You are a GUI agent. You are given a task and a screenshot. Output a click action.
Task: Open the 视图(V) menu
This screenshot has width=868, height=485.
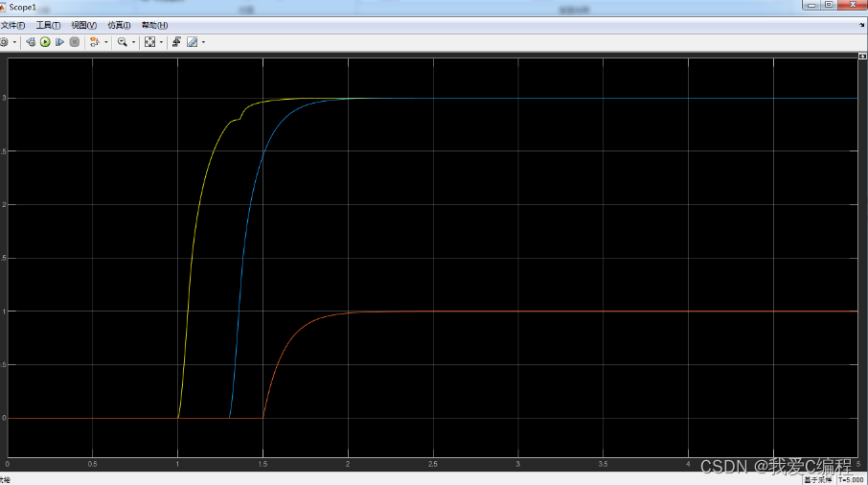click(x=83, y=26)
